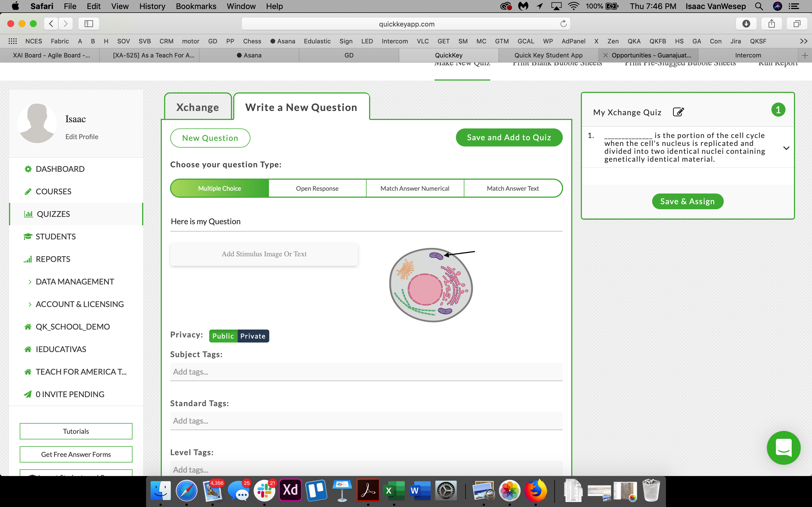
Task: Select Open Response question type
Action: tap(317, 188)
